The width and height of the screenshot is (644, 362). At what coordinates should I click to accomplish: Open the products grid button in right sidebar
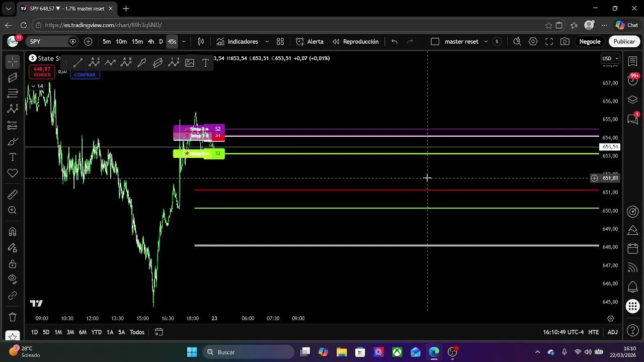(633, 306)
